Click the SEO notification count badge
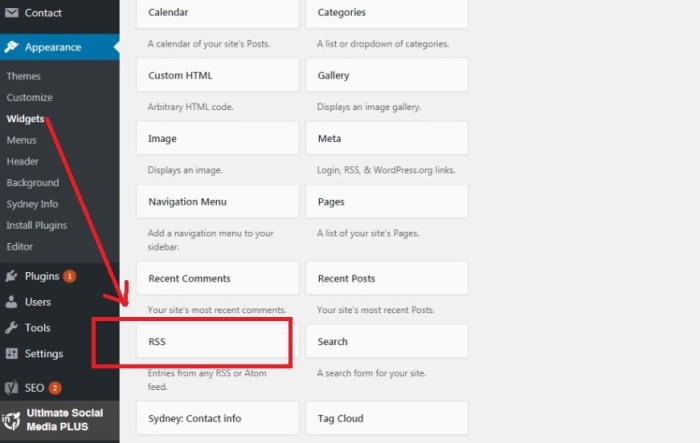 [x=55, y=388]
